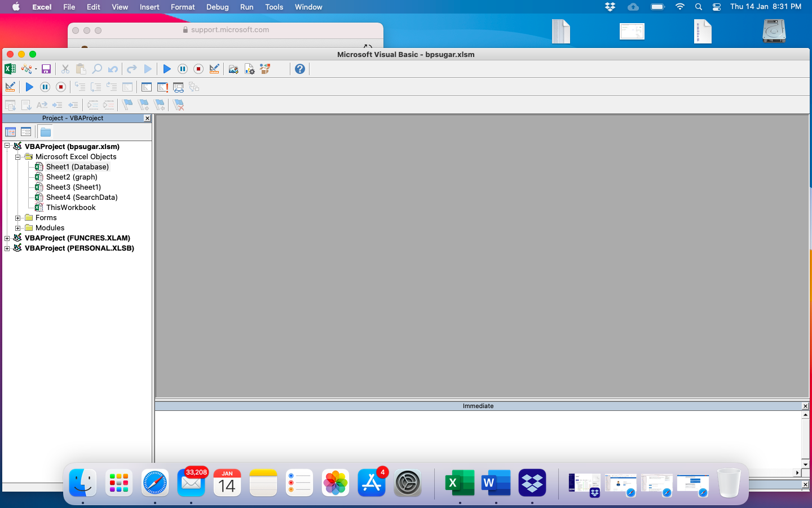Run the current Sub with the Run icon
The width and height of the screenshot is (812, 508).
tap(166, 69)
